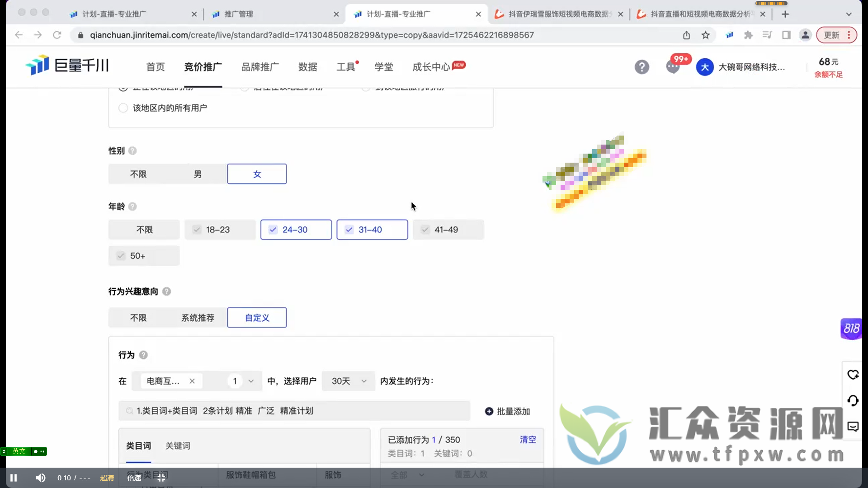Click the favorite heart icon in the sidebar

[x=853, y=375]
